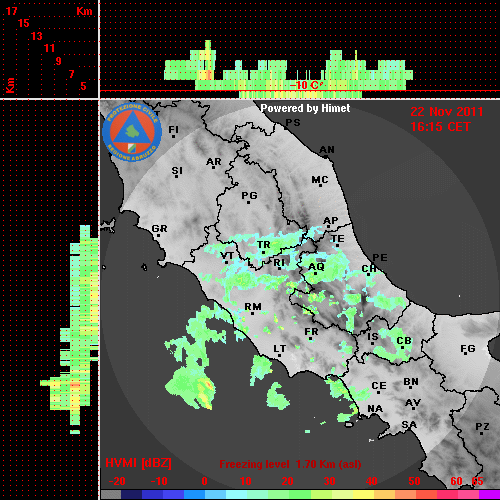Click the Protezione Civile Regione Abruzzo logo
This screenshot has height=500, width=500.
click(x=132, y=133)
